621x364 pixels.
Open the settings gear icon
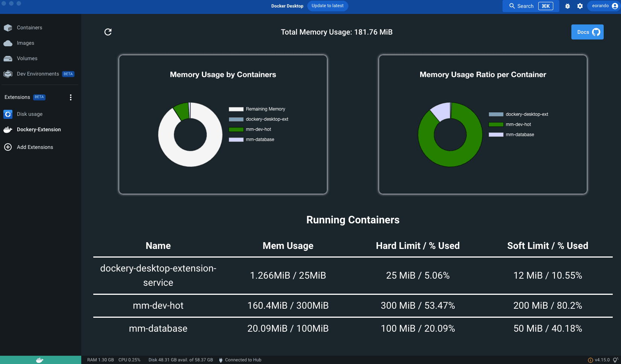coord(580,6)
